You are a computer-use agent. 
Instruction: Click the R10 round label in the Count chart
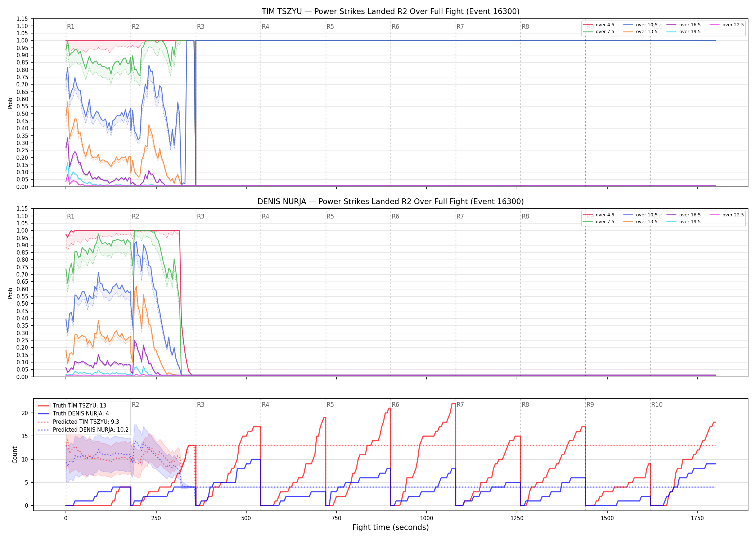click(657, 405)
